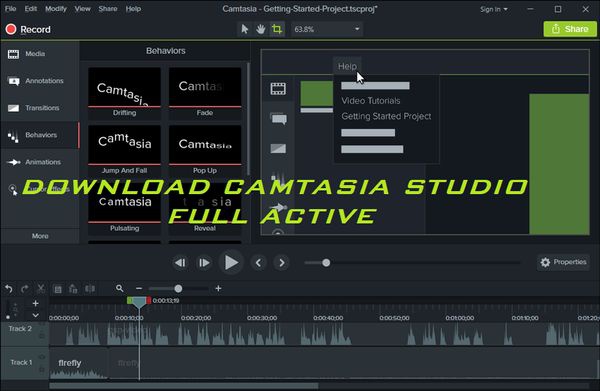Click the 0:00:30;00 mark on timeline ruler
This screenshot has width=600, height=391.
coord(262,318)
